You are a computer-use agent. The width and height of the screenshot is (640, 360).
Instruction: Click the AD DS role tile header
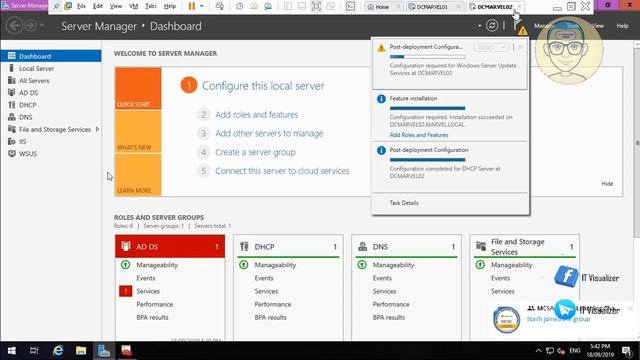point(170,247)
